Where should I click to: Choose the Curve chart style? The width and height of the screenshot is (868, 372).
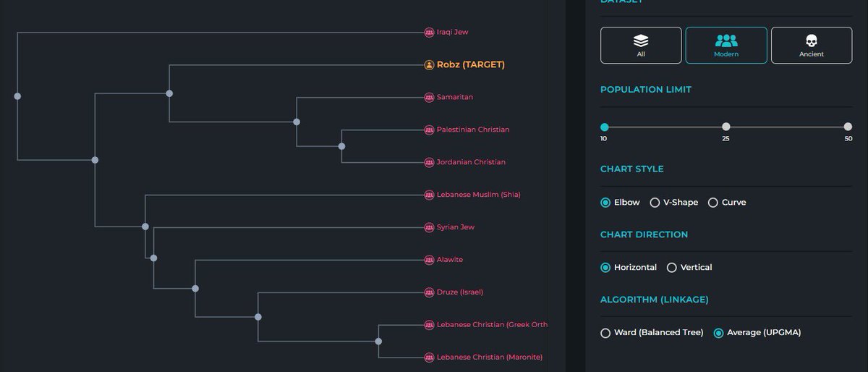click(x=727, y=203)
